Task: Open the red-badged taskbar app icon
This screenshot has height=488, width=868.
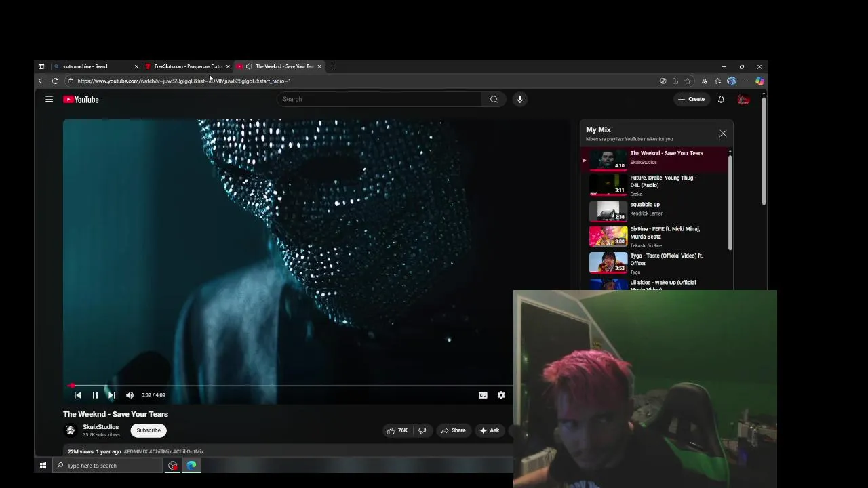Action: coord(173,466)
